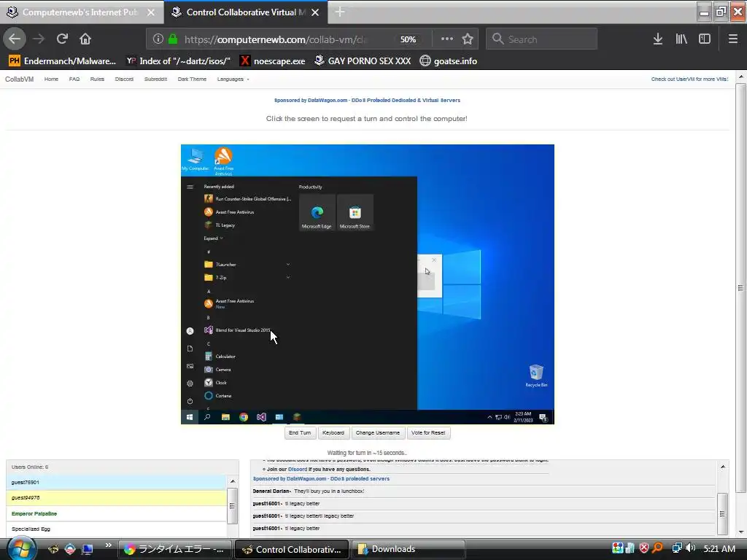The image size is (747, 560).
Task: Click the End Turn button
Action: [300, 433]
